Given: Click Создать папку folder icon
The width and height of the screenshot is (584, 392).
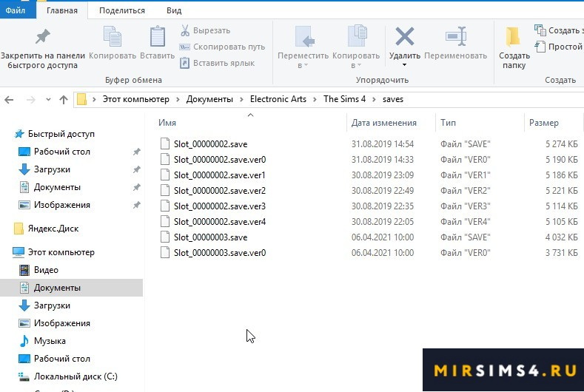Looking at the screenshot, I should (514, 37).
